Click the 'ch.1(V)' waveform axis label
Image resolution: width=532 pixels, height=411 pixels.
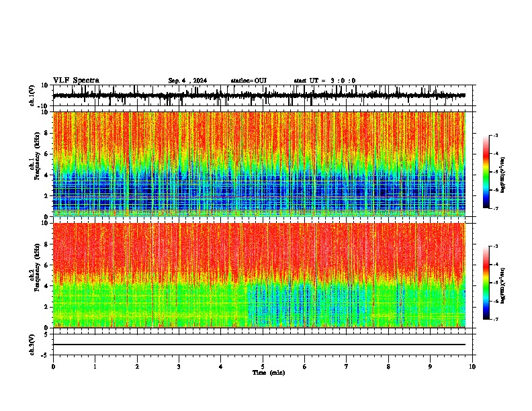pos(32,95)
